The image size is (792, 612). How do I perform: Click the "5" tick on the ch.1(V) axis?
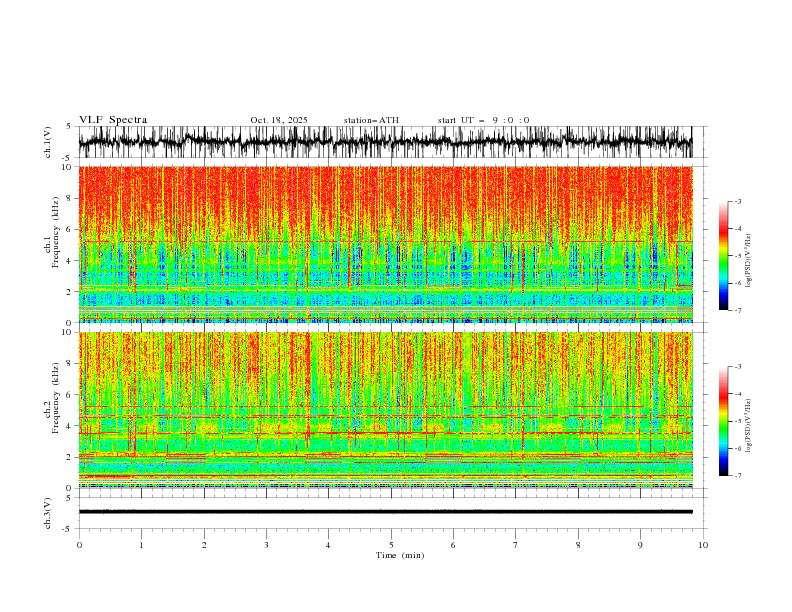click(x=69, y=127)
